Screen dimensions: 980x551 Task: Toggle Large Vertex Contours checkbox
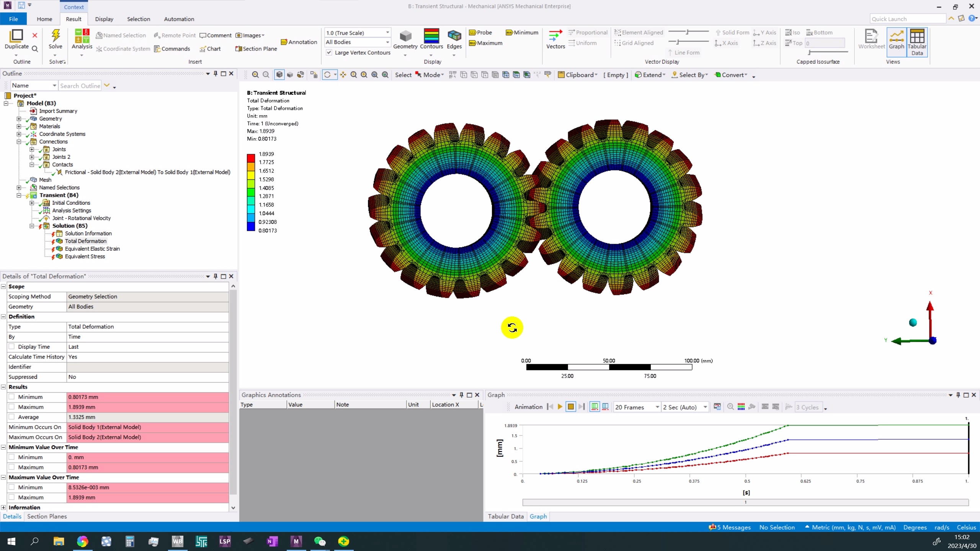point(329,52)
